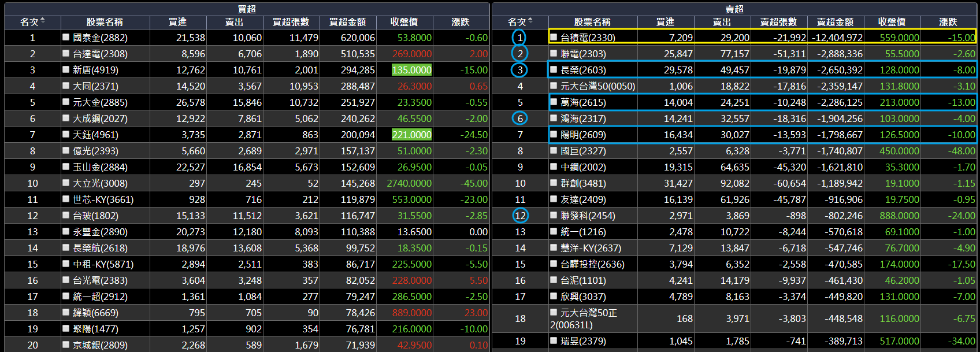Click closing price 221.0000 for 天鈺
The image size is (980, 352).
pos(411,135)
